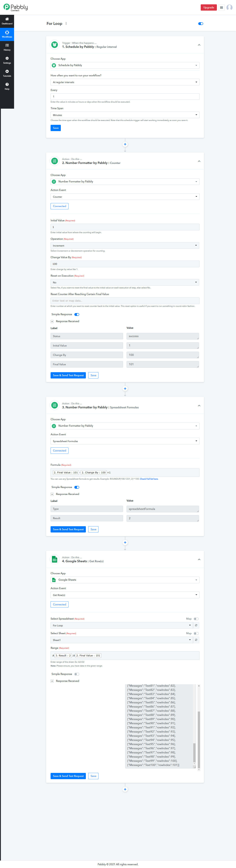Refresh the Select Sheet list
The height and width of the screenshot is (868, 236).
pyautogui.click(x=196, y=640)
